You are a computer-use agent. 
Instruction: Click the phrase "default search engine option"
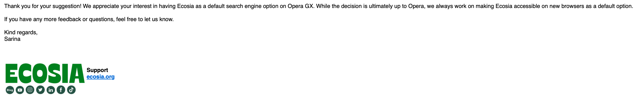point(243,6)
